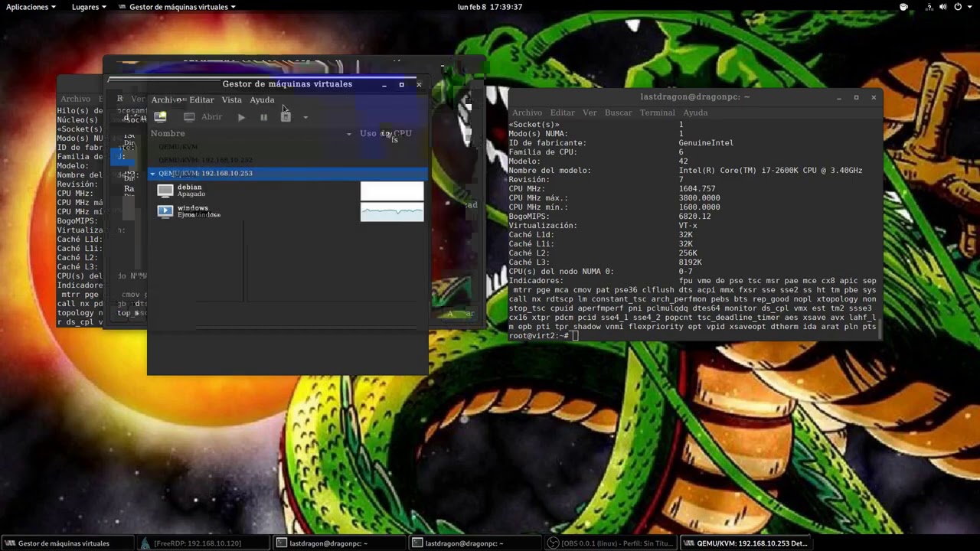Open the Aplicaciones menu in top panel
Viewport: 980px width, 551px height.
coord(31,7)
